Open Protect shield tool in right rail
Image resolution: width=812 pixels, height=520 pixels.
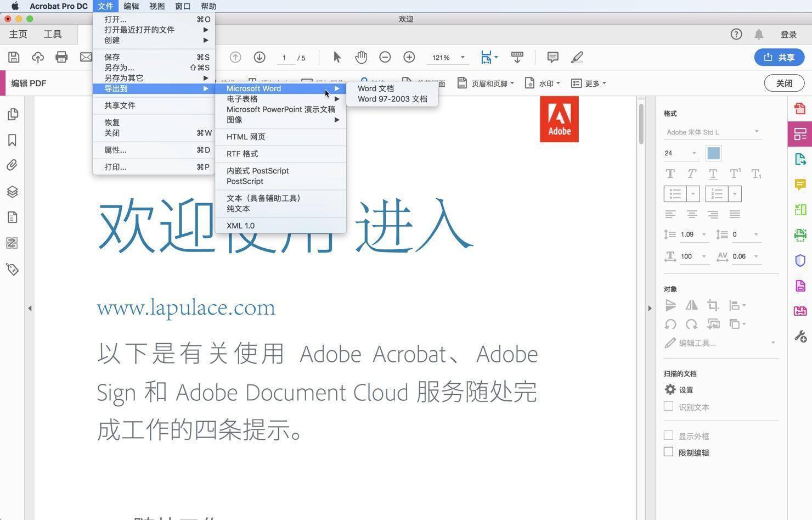tap(800, 260)
